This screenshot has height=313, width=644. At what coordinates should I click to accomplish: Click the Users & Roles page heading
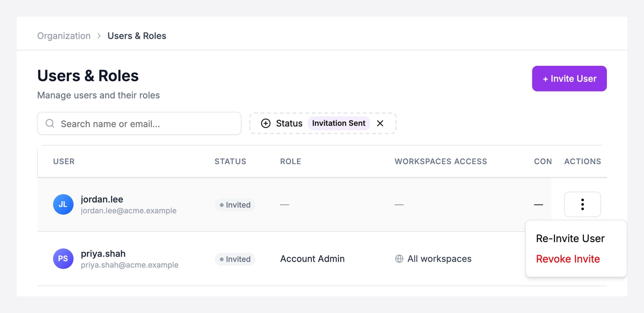(88, 76)
